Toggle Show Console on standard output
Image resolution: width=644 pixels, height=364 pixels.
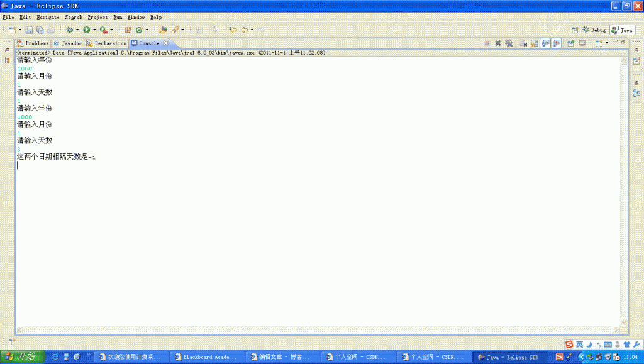545,43
